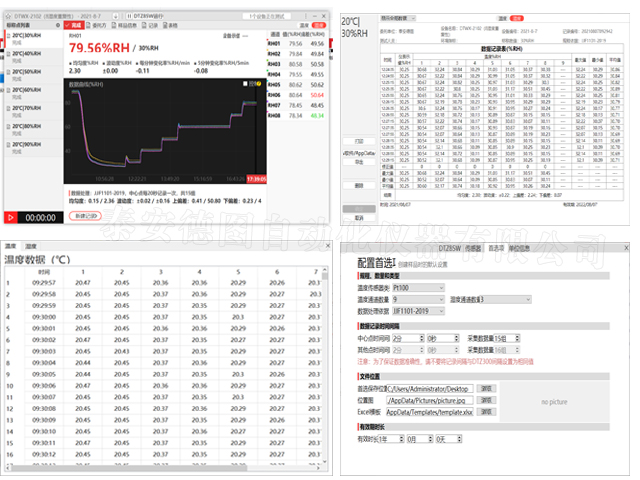Select the 20°C|80%RH calibration point
The image size is (640, 480).
(x=30, y=125)
